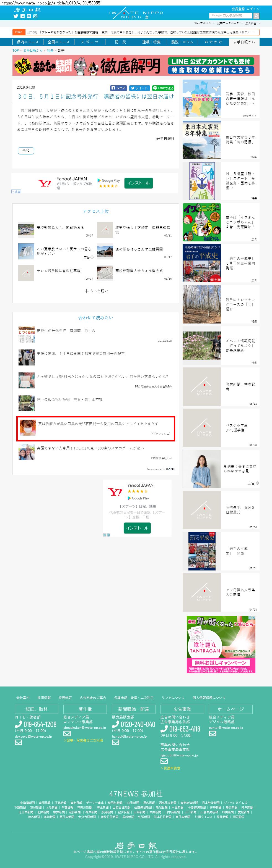Focus the Google カスタム検索 field
The image size is (272, 868).
[231, 15]
